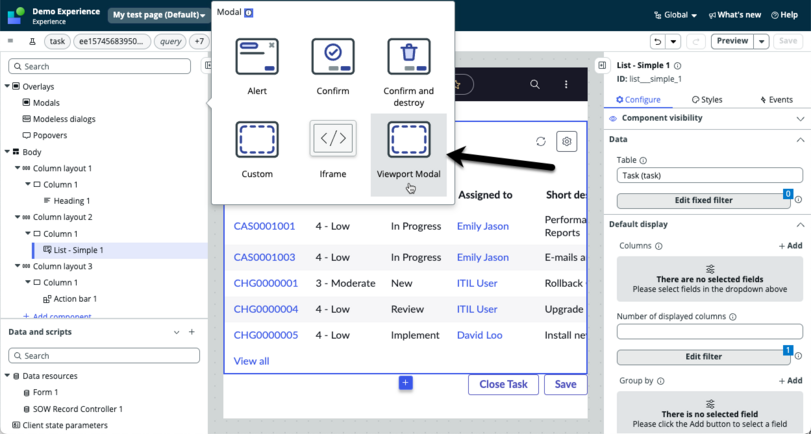This screenshot has height=434, width=811.
Task: Collapse the Default display section
Action: tap(800, 225)
